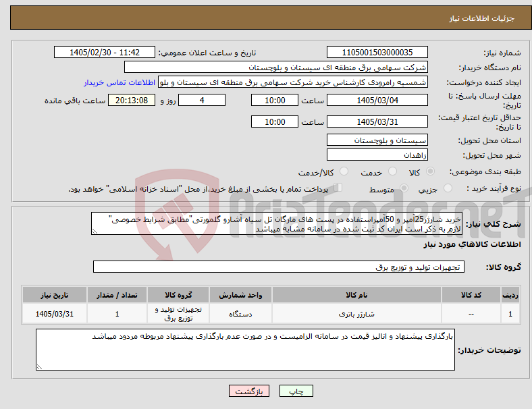The image size is (532, 409).
Task: Click the شرح کلی نیاز text area
Action: [277, 224]
